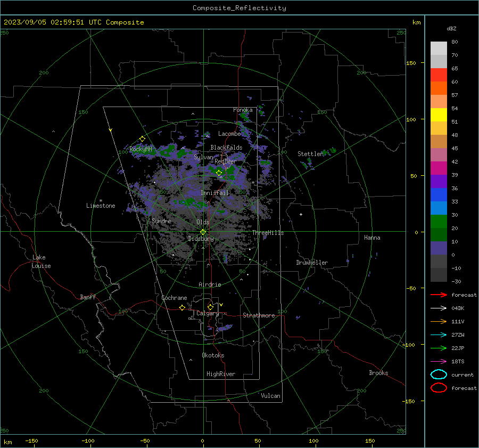Select the red forecast arrow legend icon
The image size is (479, 448).
point(439,295)
